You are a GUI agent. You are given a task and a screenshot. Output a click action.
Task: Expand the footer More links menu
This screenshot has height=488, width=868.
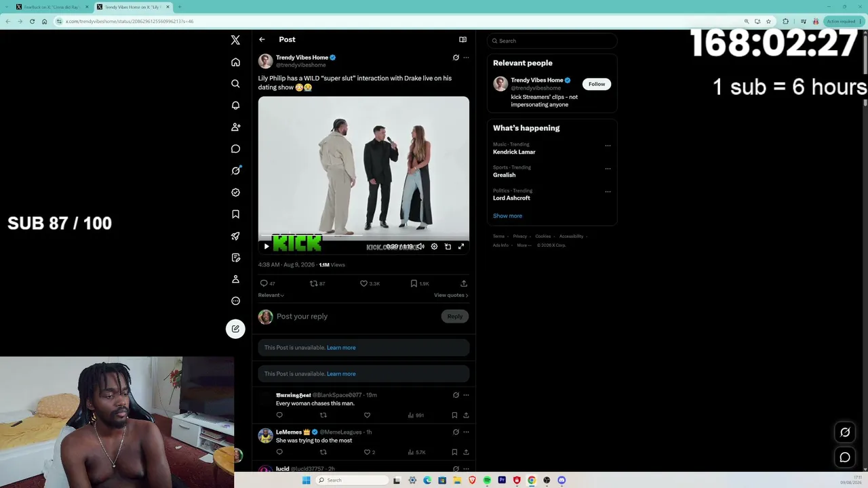(524, 245)
